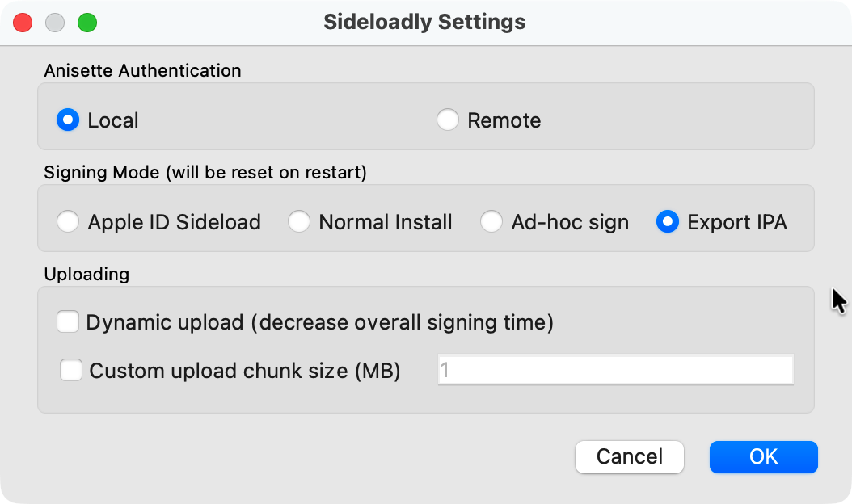852x504 pixels.
Task: Enable the Dynamic upload checkbox
Action: [68, 322]
